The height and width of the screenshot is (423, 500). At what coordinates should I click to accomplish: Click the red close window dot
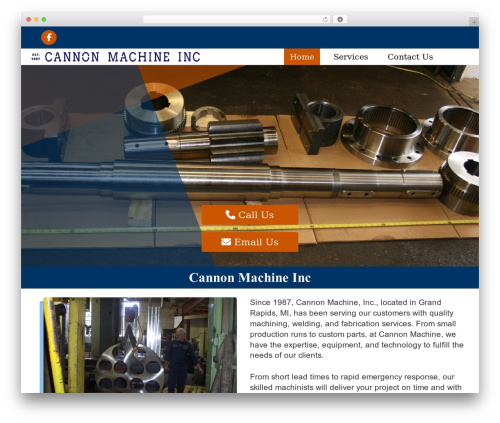(29, 19)
